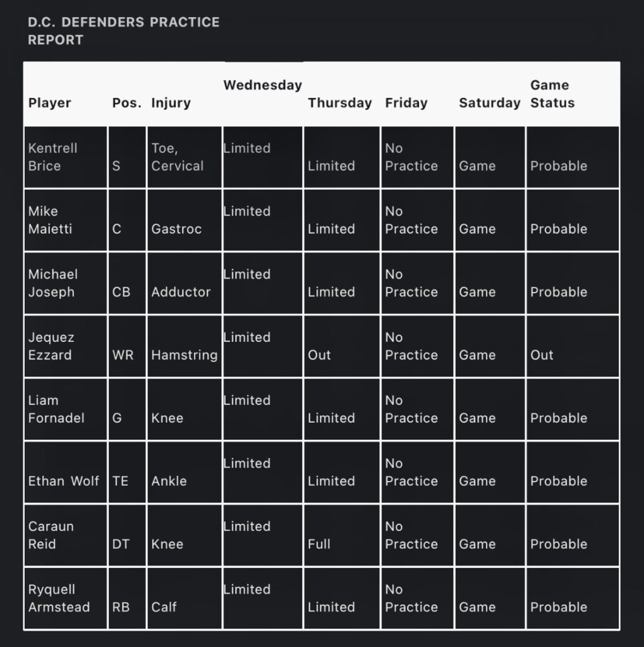Click the Thursday column header

(x=339, y=103)
